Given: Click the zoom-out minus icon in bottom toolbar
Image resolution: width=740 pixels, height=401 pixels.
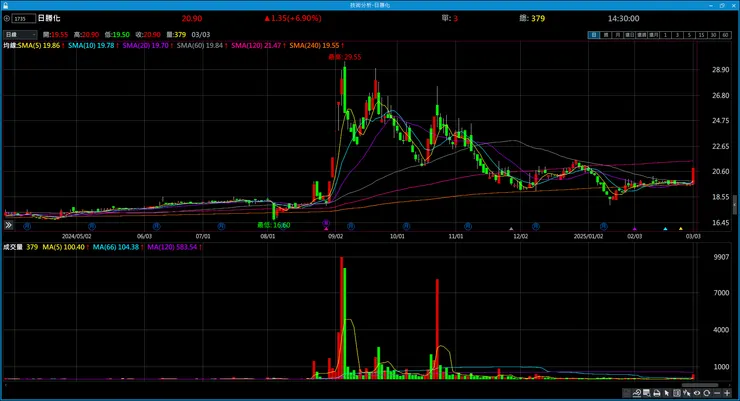Looking at the screenshot, I should 717,393.
